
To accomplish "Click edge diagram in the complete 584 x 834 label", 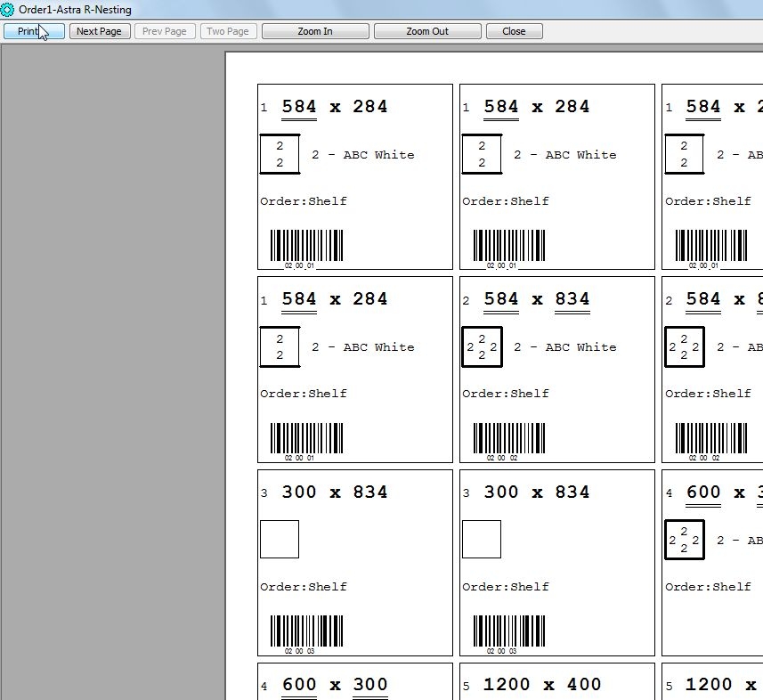I will click(482, 346).
